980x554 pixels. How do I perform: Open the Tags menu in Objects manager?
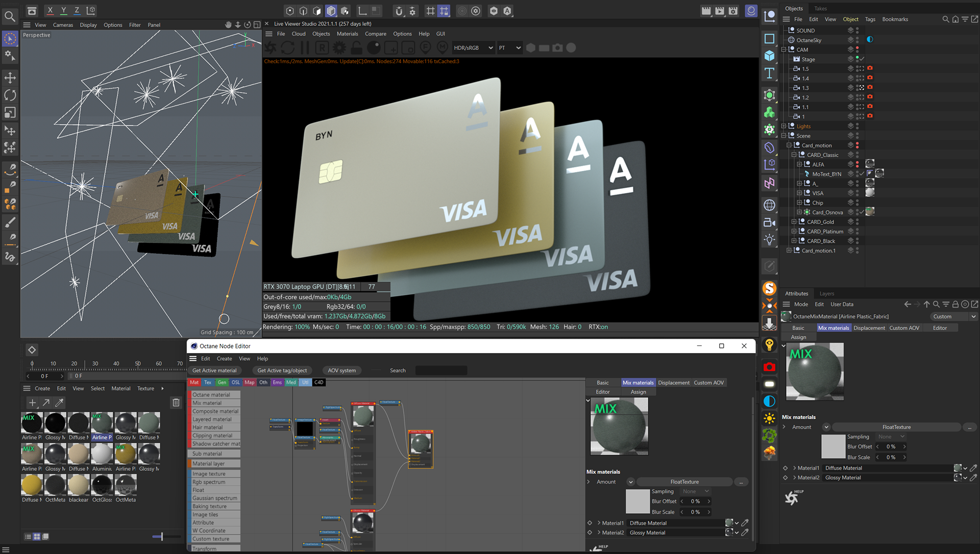tap(870, 19)
